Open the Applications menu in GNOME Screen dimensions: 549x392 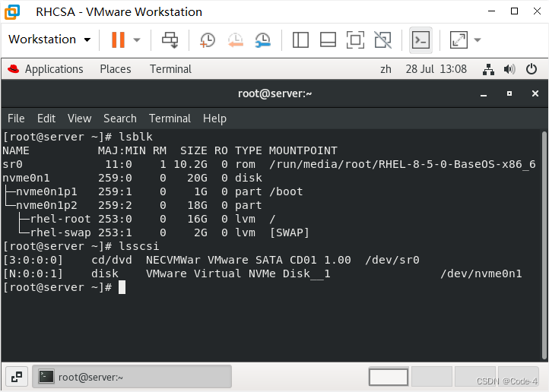coord(54,69)
